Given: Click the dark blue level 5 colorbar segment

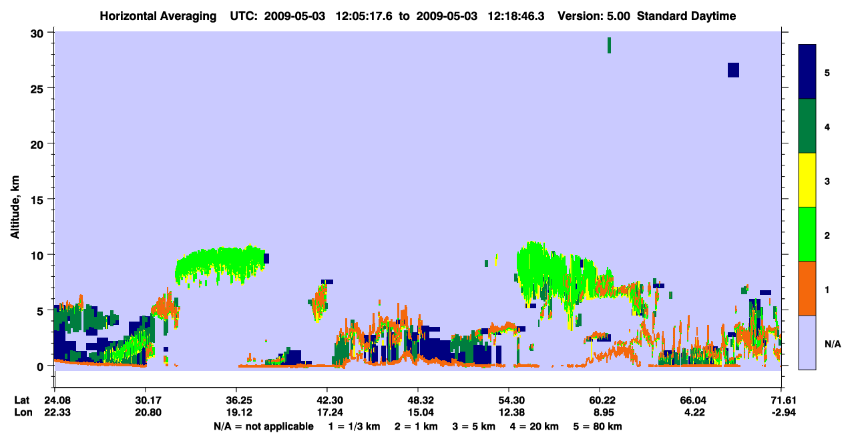Looking at the screenshot, I should (x=807, y=71).
